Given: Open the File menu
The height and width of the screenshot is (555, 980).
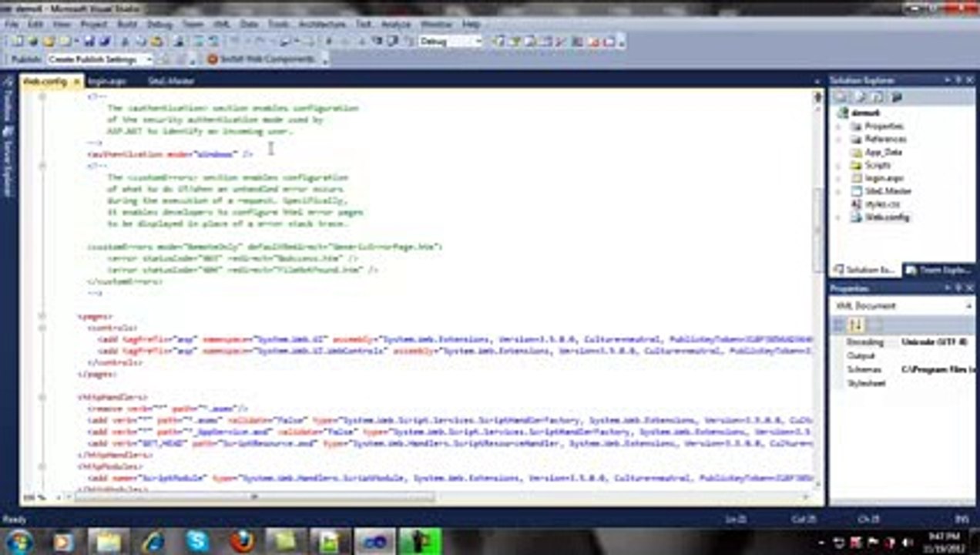Looking at the screenshot, I should 12,25.
